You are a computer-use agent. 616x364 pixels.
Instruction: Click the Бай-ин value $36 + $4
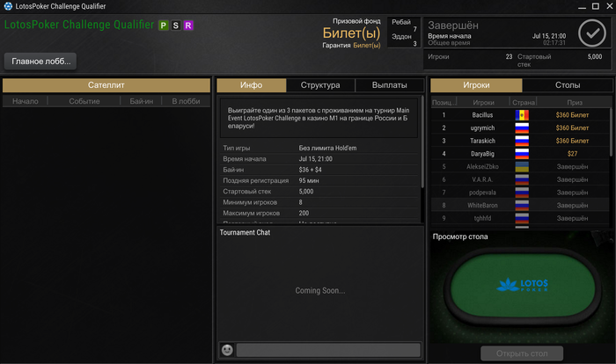310,170
